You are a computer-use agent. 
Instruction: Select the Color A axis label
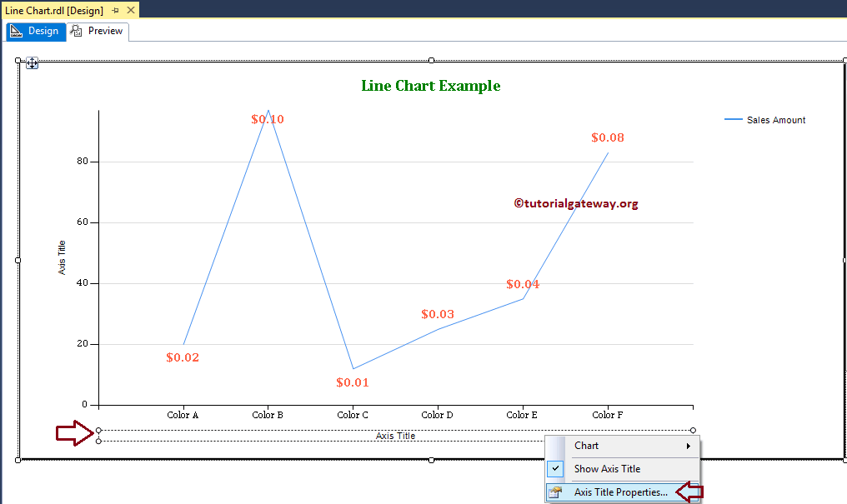click(x=183, y=415)
